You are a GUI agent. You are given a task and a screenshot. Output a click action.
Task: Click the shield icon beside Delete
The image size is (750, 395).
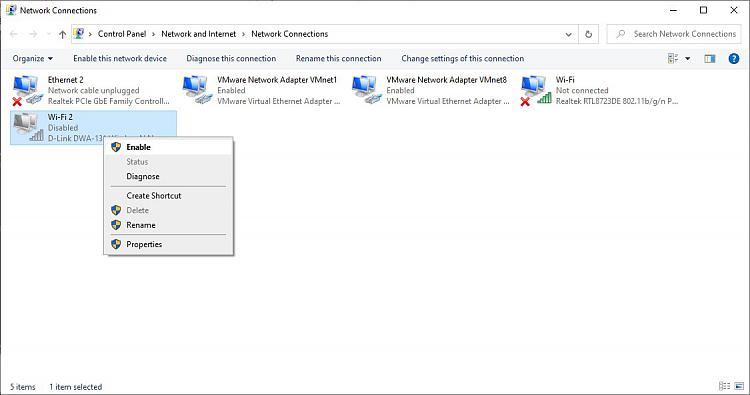pos(116,210)
